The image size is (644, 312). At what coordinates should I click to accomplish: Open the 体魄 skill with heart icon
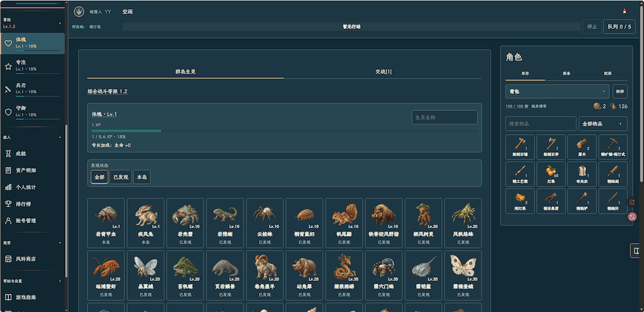[32, 43]
